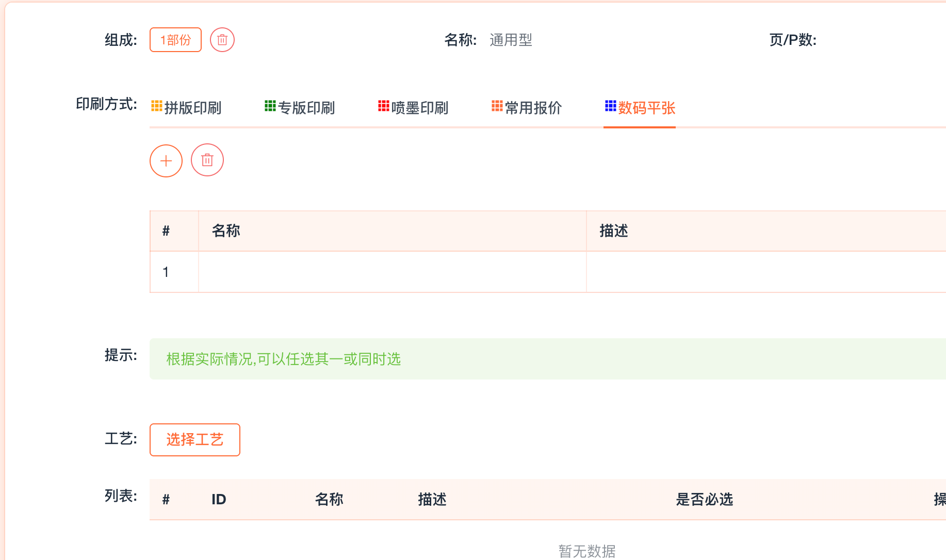Click the 是否必选 column header
946x560 pixels.
(x=704, y=499)
